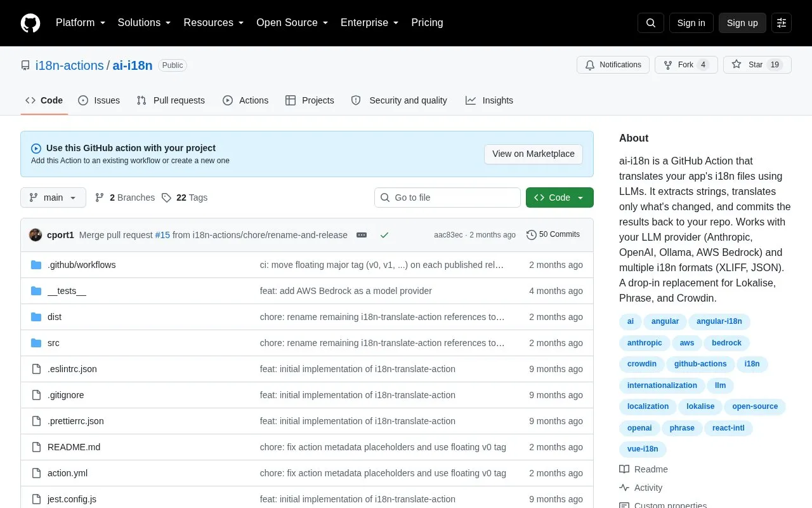Select the anthropic topic tag
This screenshot has height=508, width=812.
pyautogui.click(x=645, y=343)
